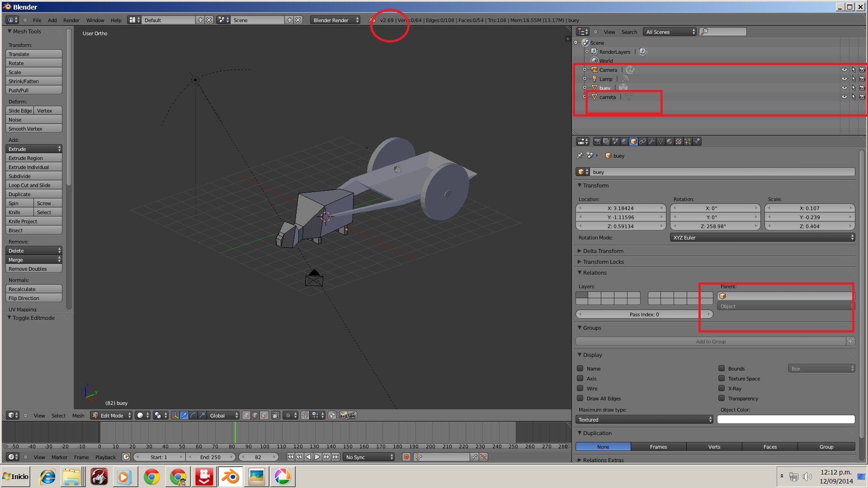The image size is (868, 488).
Task: Open the Material properties tab (sphere icon)
Action: tap(670, 141)
